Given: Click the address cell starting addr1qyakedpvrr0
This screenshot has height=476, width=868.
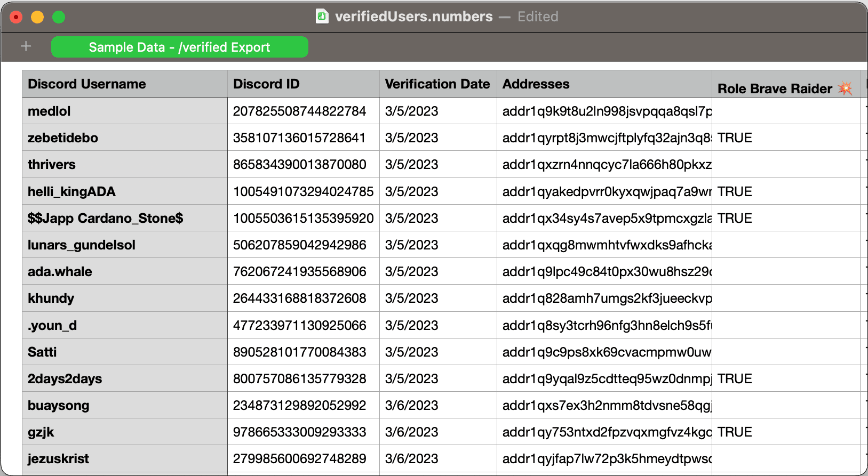Looking at the screenshot, I should (604, 191).
